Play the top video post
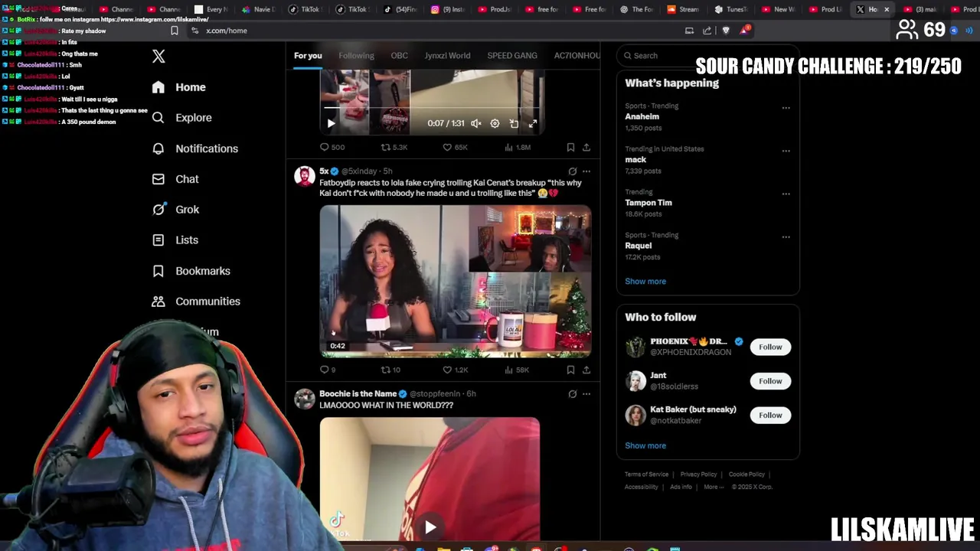The width and height of the screenshot is (980, 551). [331, 123]
